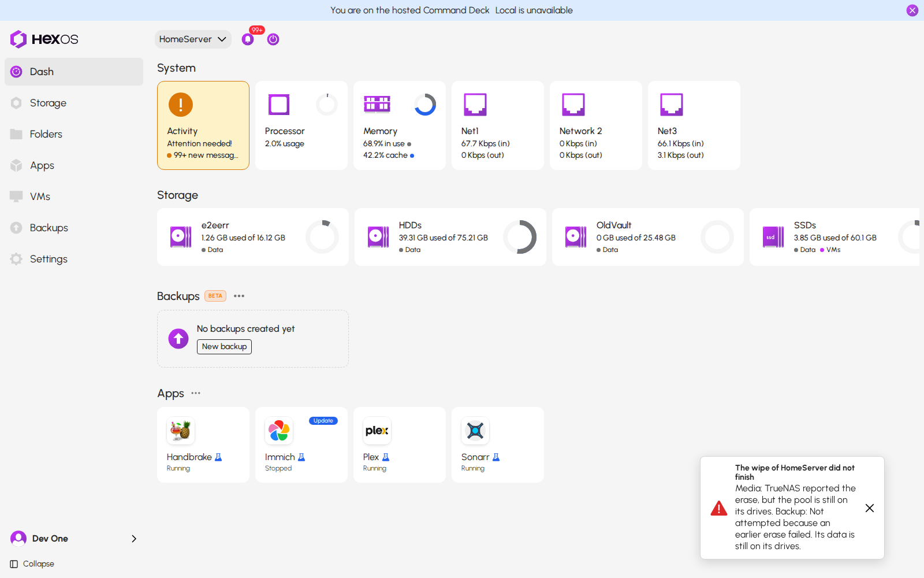Click the Processor chip icon
924x578 pixels.
pos(279,105)
